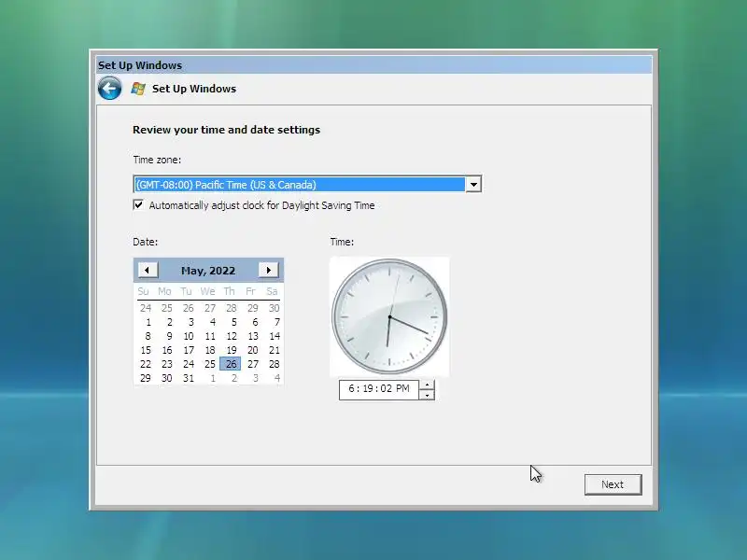
Task: Select the minutes value 19 in time field
Action: (x=367, y=388)
